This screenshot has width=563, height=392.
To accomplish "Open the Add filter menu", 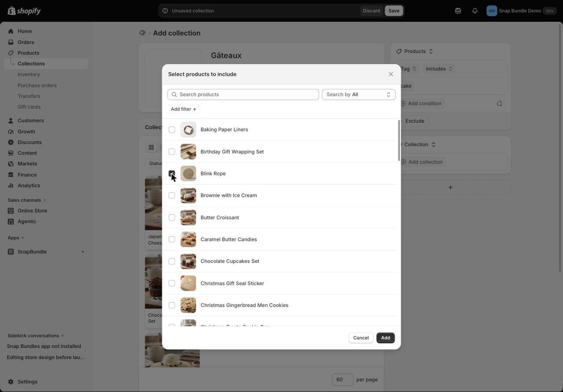I will pos(183,109).
